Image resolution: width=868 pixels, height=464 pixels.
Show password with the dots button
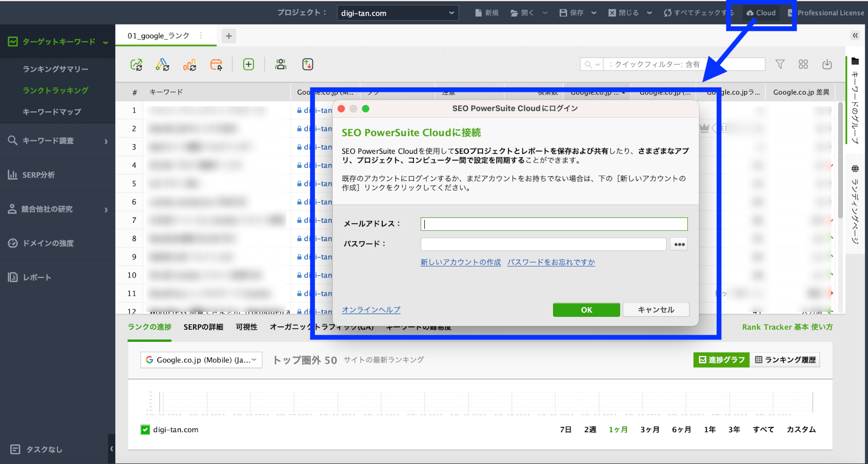click(679, 244)
